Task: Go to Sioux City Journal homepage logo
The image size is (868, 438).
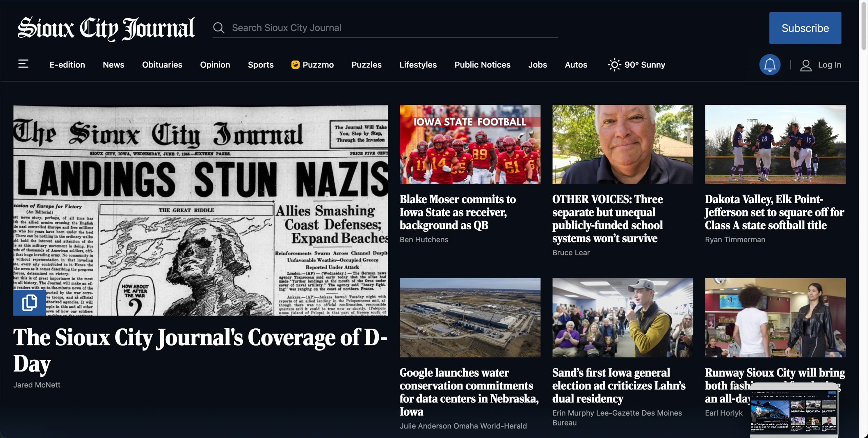Action: click(x=106, y=28)
